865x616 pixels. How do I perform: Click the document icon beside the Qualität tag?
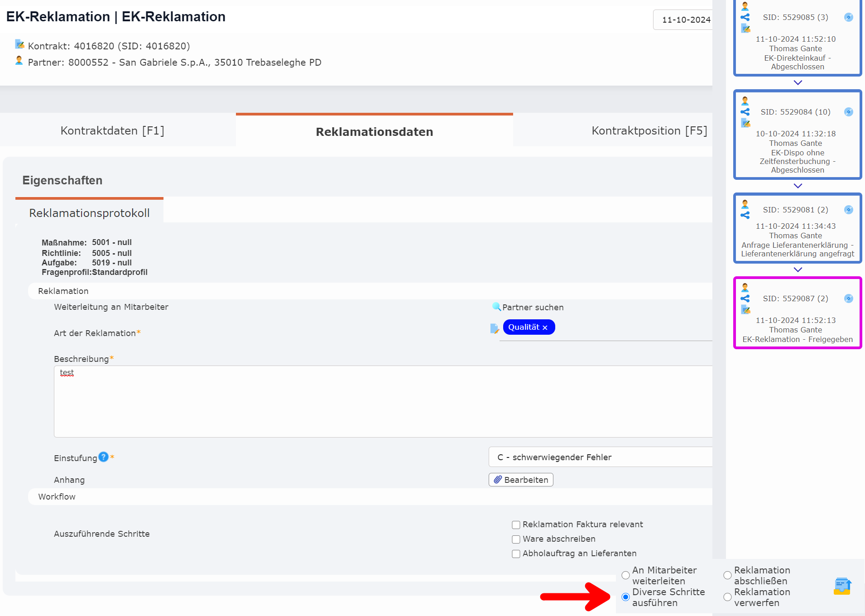[x=494, y=328]
